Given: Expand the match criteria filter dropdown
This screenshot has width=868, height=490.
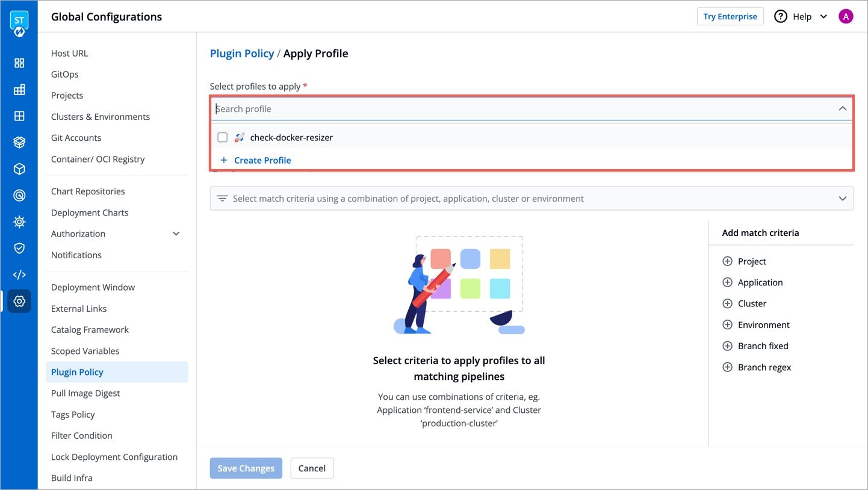Looking at the screenshot, I should (842, 199).
